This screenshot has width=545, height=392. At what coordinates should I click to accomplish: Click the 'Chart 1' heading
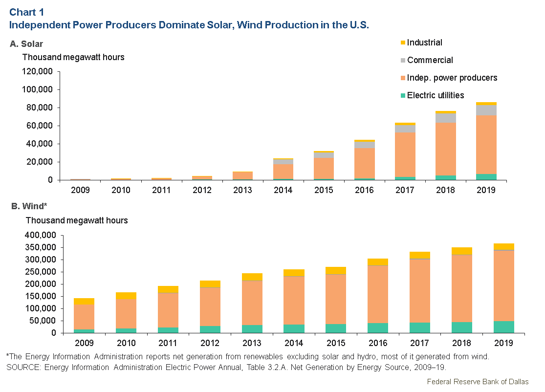[x=27, y=12]
